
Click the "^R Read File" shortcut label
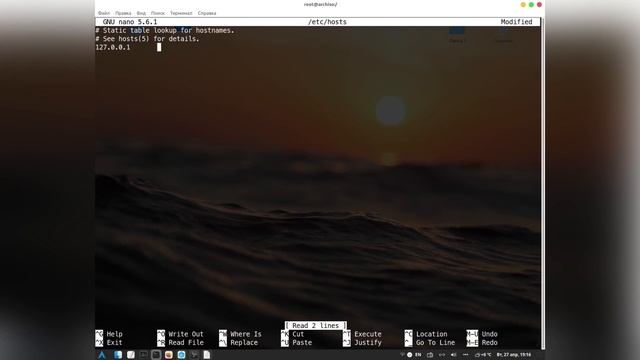[x=180, y=342]
